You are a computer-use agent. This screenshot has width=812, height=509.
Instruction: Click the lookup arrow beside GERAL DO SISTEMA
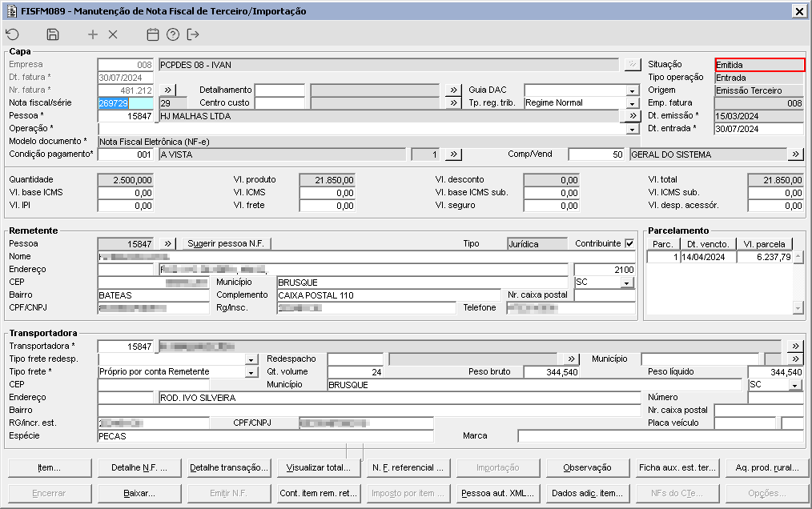[x=795, y=154]
